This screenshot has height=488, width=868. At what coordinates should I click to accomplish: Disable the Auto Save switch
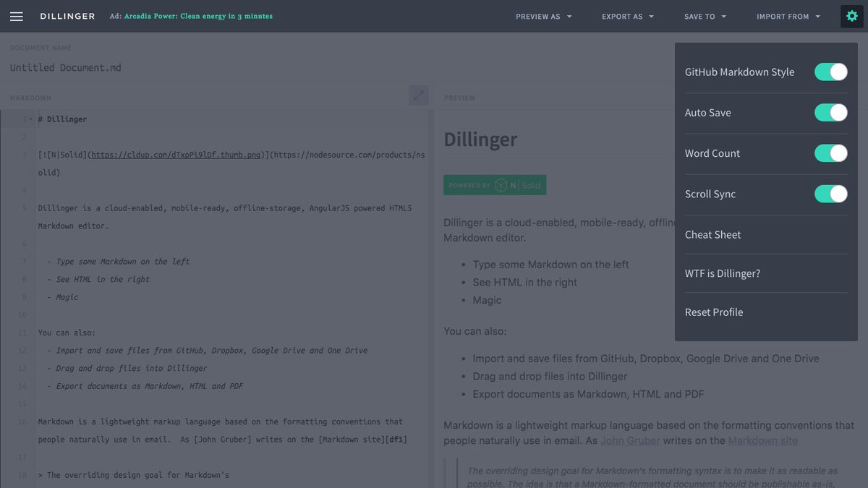(831, 113)
